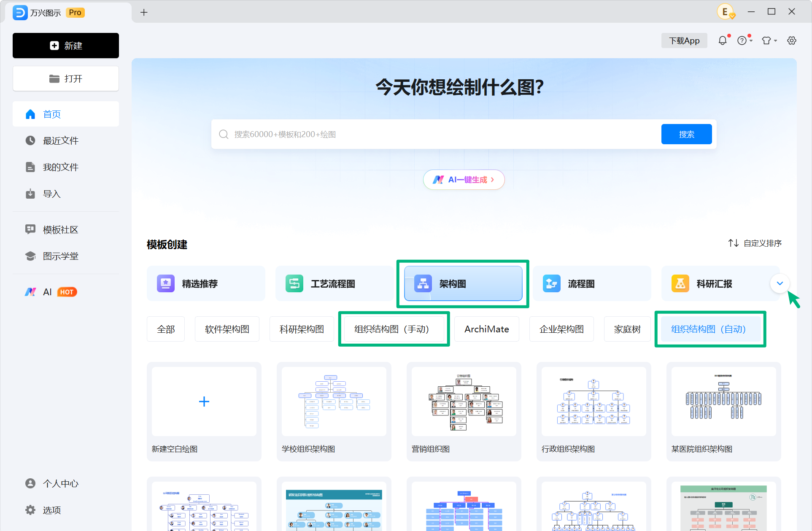Screen dimensions: 812x531
Task: Click the 新建 button
Action: point(66,46)
